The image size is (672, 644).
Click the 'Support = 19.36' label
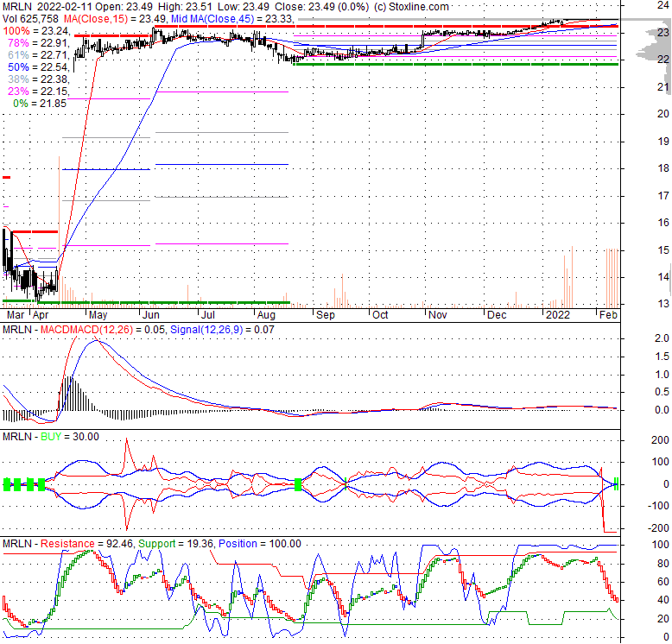175,543
